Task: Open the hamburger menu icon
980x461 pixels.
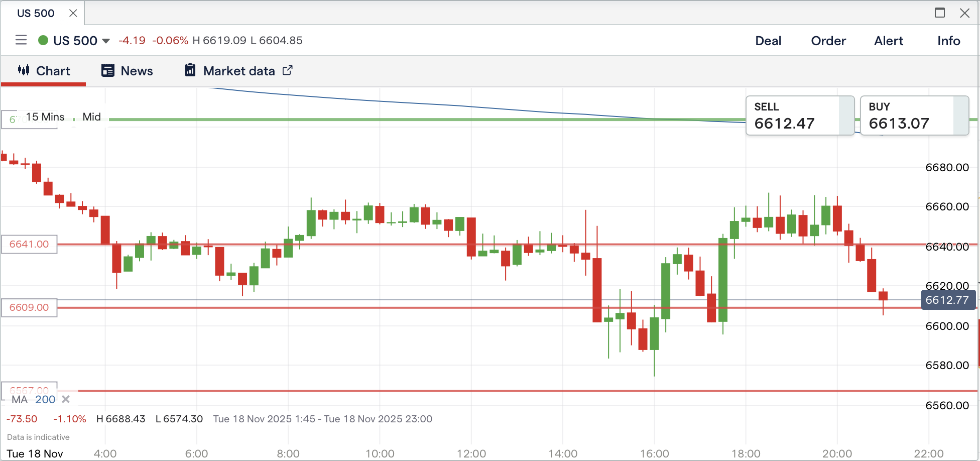Action: tap(21, 40)
